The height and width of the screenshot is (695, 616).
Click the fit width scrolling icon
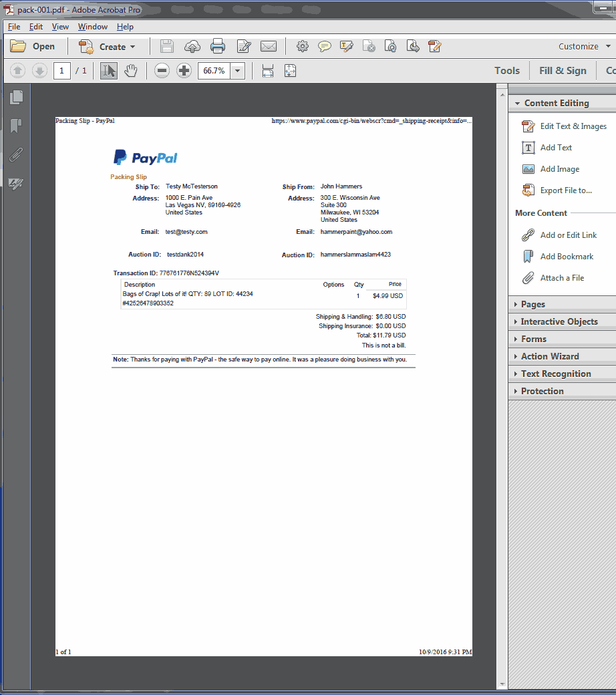268,70
